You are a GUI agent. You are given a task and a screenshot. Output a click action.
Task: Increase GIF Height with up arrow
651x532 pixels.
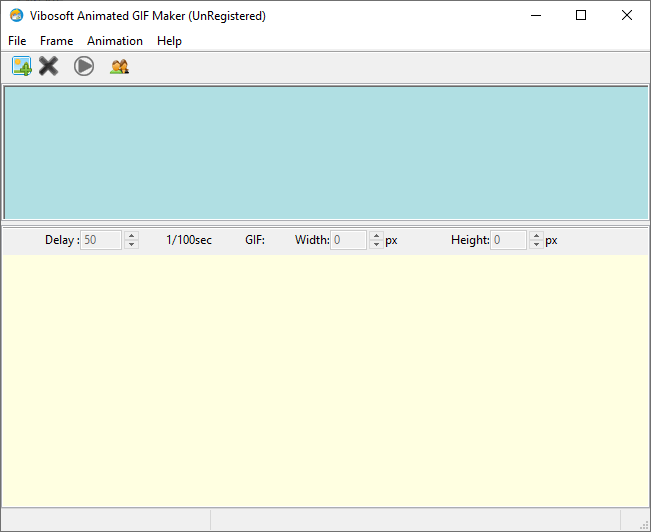(536, 236)
